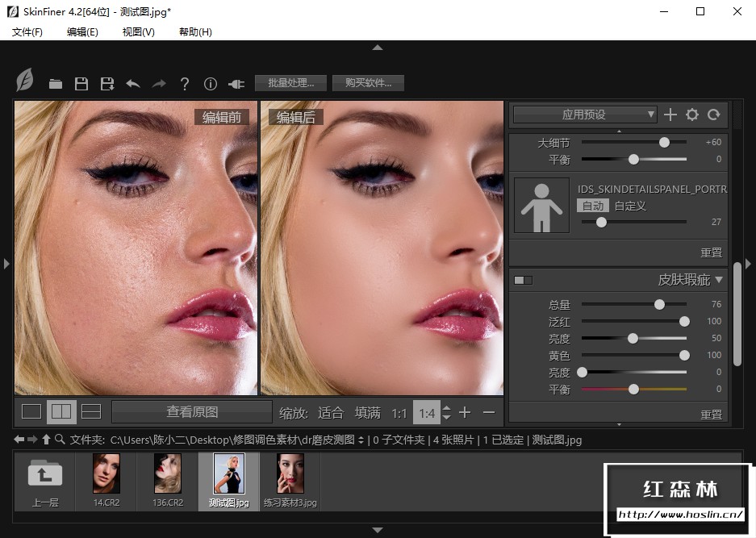Select the 练习素材3.jpg thumbnail
Image resolution: width=756 pixels, height=538 pixels.
pos(290,482)
